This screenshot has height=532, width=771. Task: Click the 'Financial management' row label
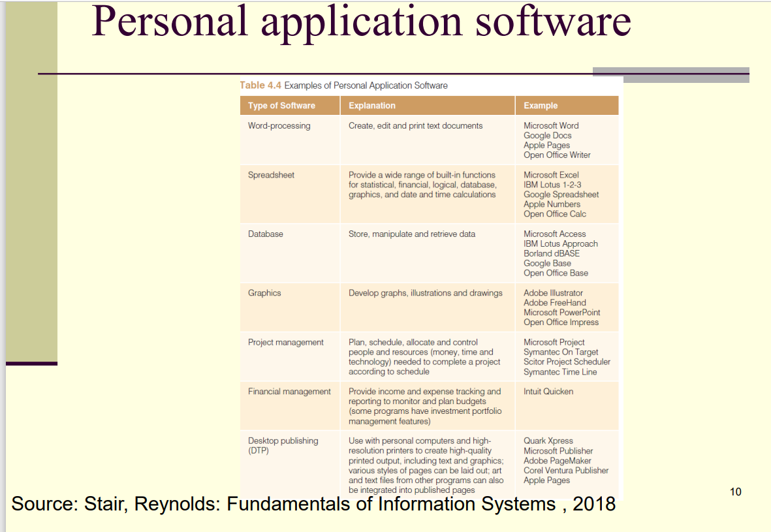point(289,392)
